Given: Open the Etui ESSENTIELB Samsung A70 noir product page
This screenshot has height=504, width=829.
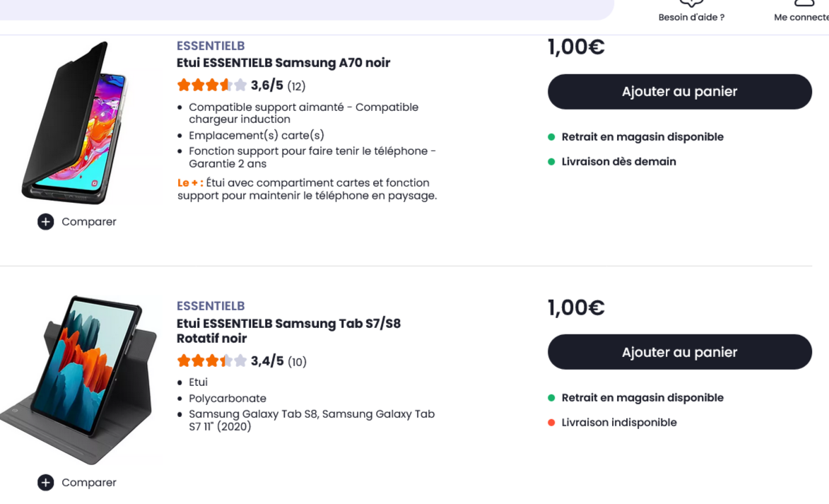Looking at the screenshot, I should pos(283,62).
